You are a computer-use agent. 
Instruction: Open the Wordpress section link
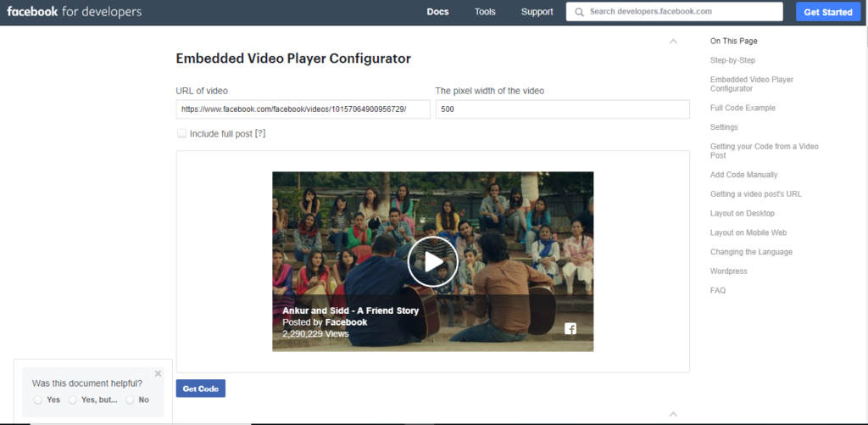point(728,271)
